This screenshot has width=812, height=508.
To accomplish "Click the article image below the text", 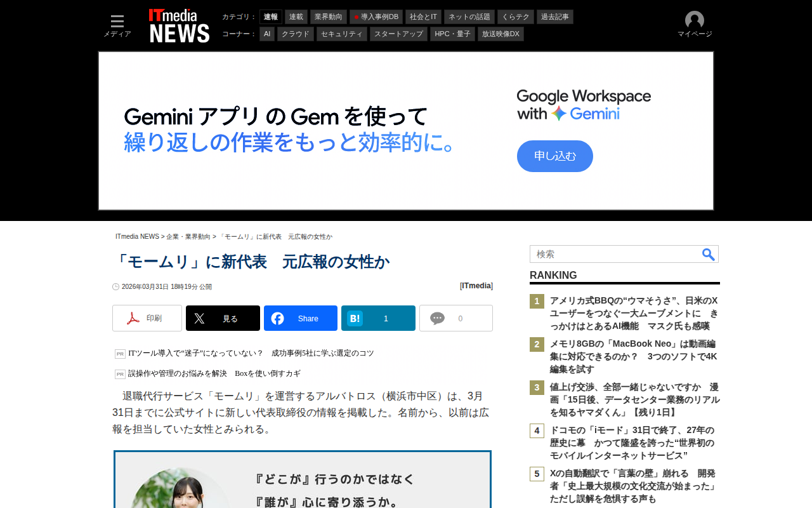I will tap(303, 479).
